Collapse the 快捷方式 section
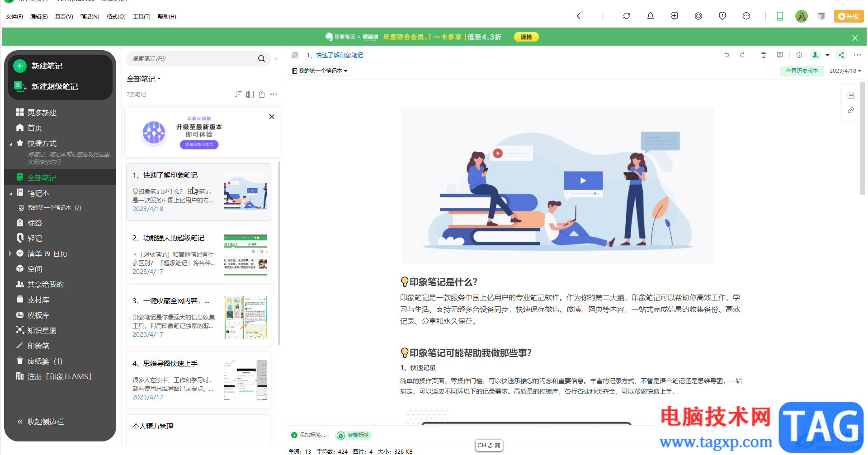 (x=10, y=144)
